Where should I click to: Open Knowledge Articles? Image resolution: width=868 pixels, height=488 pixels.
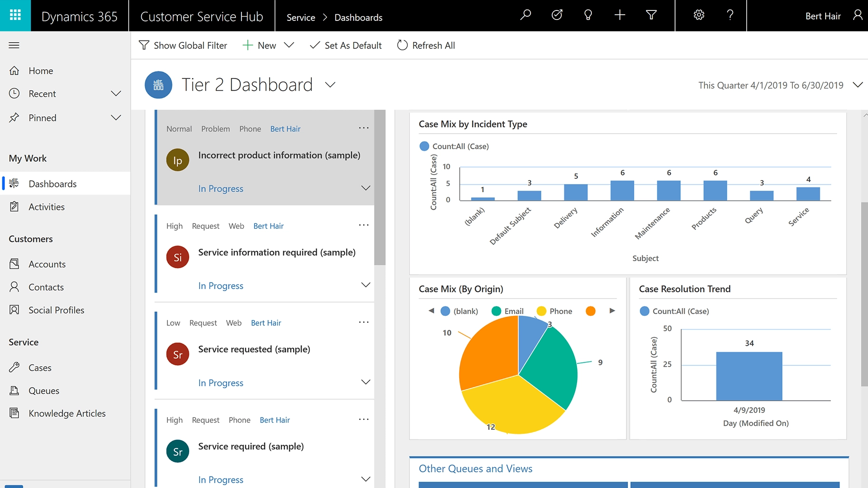[x=67, y=413]
